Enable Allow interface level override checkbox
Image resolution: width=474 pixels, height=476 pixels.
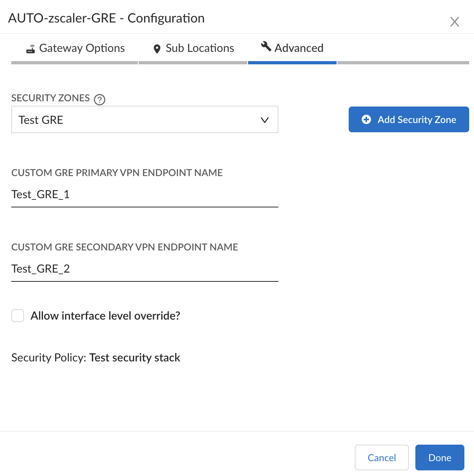click(x=18, y=316)
